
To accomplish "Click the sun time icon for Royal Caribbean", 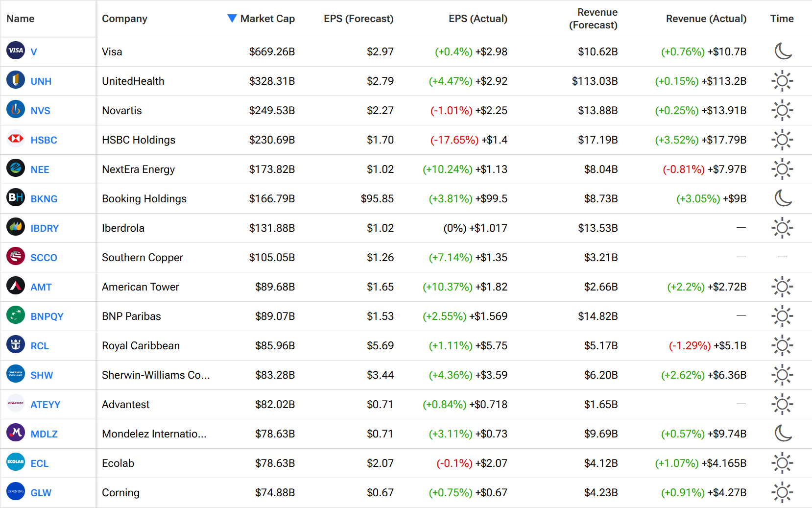I will click(782, 345).
